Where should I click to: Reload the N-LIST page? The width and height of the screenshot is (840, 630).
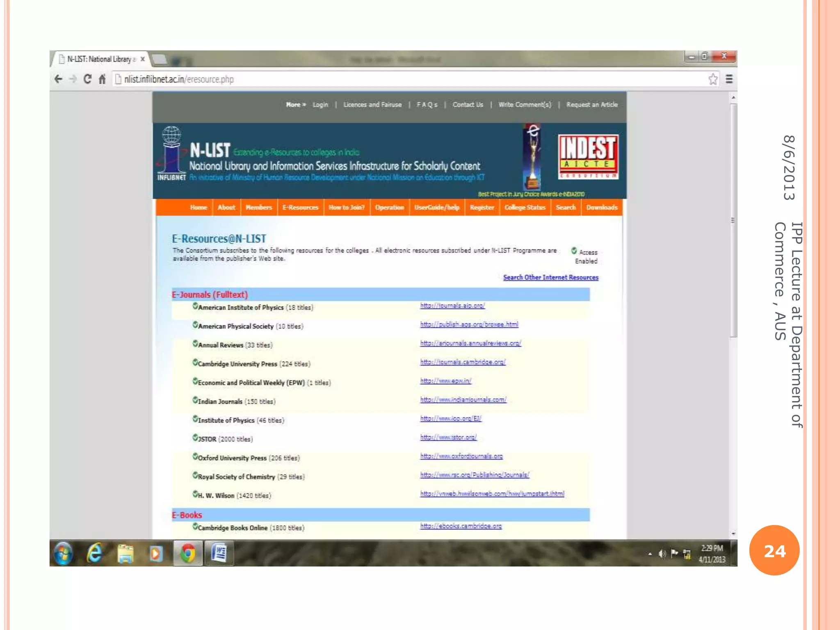pyautogui.click(x=87, y=79)
